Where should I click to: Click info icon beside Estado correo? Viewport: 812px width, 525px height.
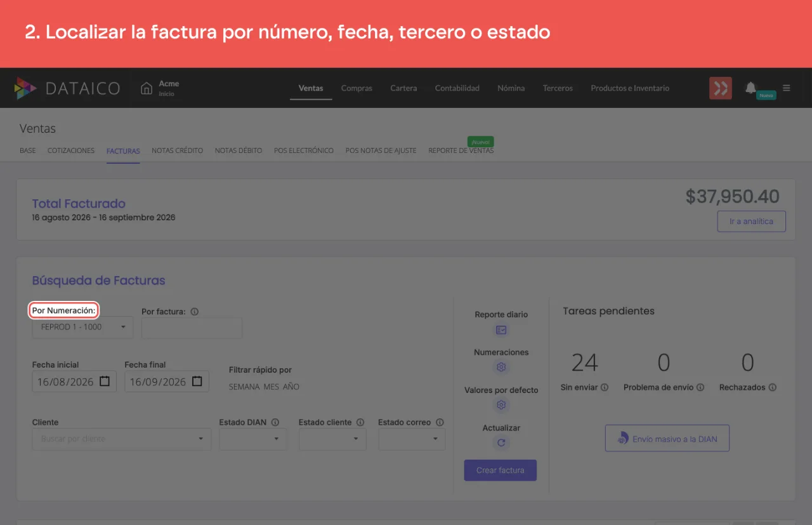tap(440, 422)
